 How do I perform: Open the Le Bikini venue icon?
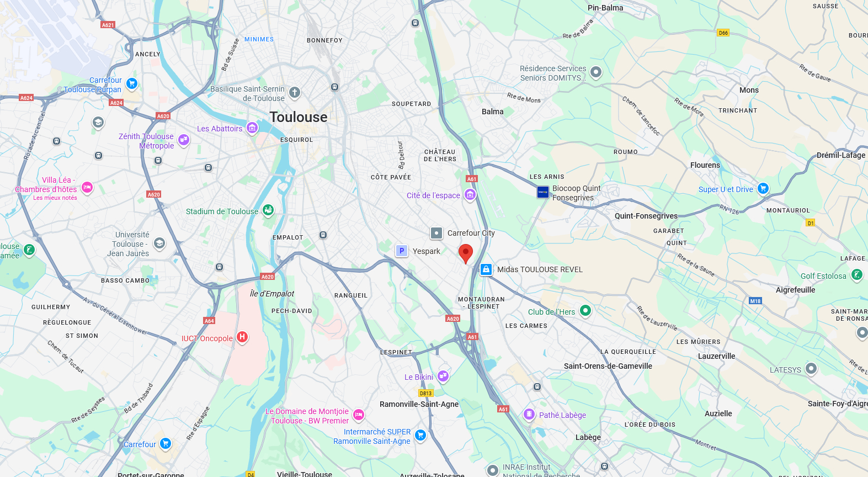[x=443, y=376]
